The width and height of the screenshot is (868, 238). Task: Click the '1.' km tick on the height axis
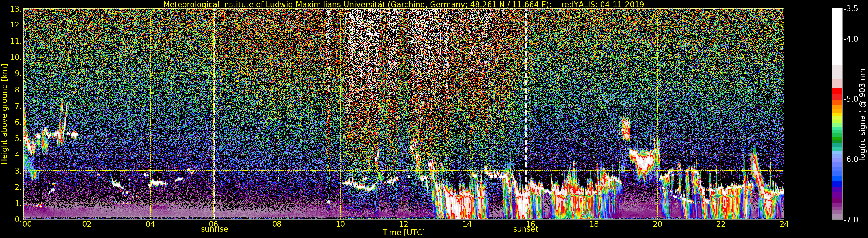[18, 203]
